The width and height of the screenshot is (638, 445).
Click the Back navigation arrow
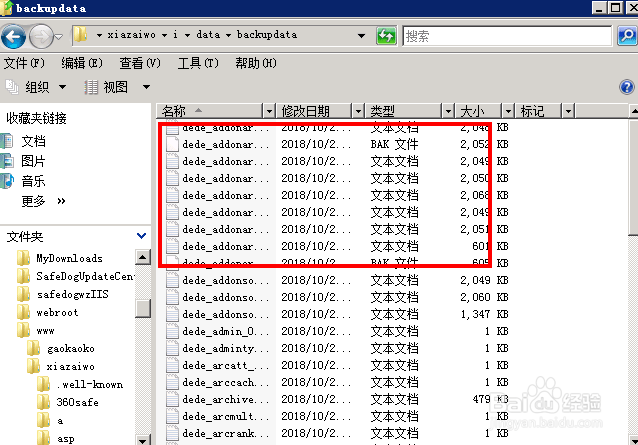[x=14, y=37]
